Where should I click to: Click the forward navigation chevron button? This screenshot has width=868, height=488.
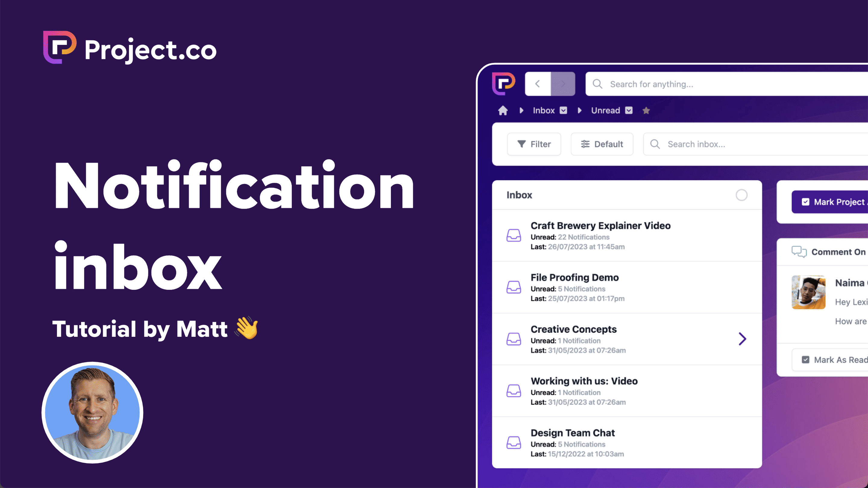click(x=563, y=84)
